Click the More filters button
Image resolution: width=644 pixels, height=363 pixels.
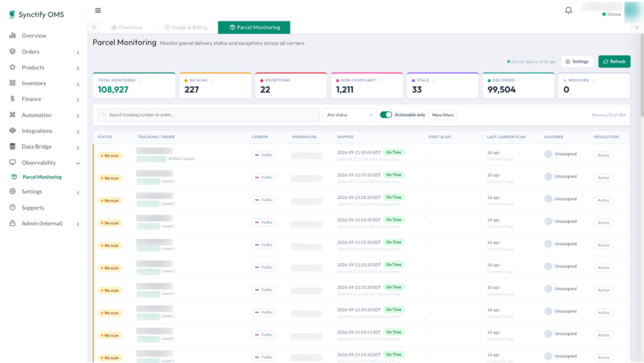pos(443,115)
